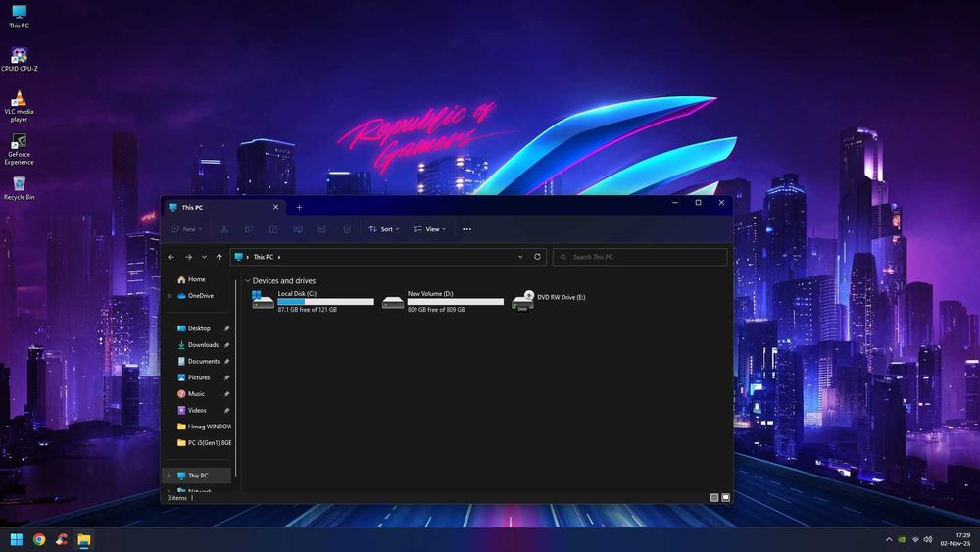The height and width of the screenshot is (552, 980).
Task: Open Pictures in the navigation pane
Action: coord(193,377)
